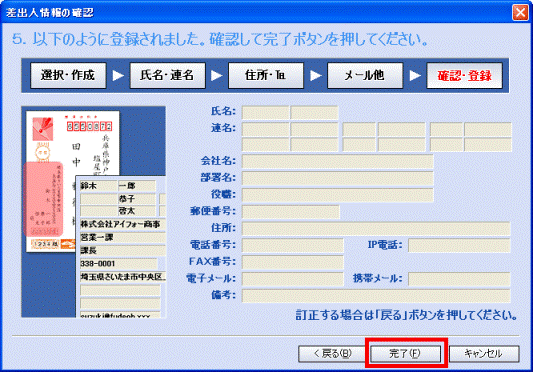Select the 選択・作成 step tab
Viewport: 533px width, 372px height.
68,75
